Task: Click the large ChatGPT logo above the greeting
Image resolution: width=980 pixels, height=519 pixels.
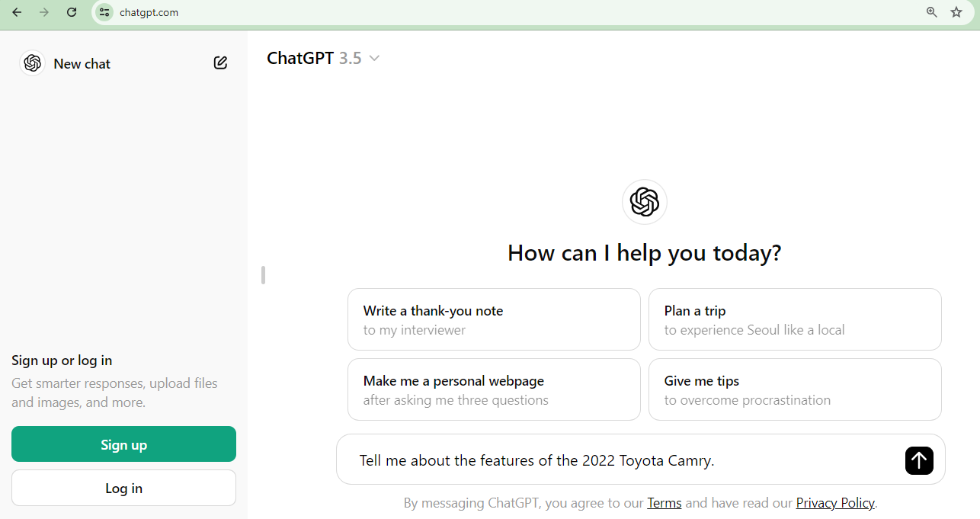Action: click(x=644, y=202)
